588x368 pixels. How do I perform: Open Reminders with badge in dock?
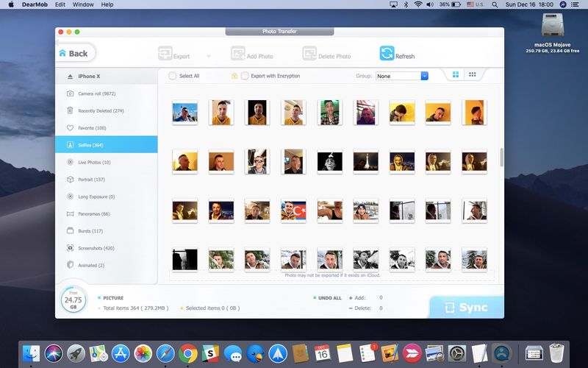pyautogui.click(x=367, y=353)
